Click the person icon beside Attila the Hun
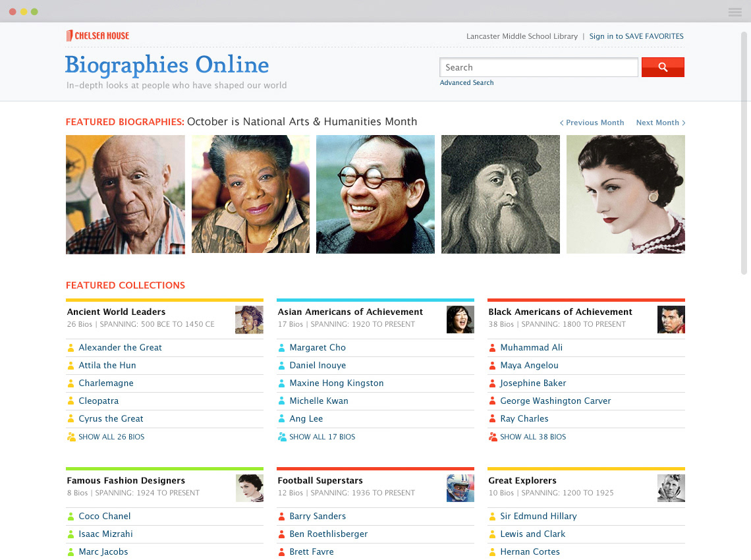The width and height of the screenshot is (751, 560). coord(71,366)
